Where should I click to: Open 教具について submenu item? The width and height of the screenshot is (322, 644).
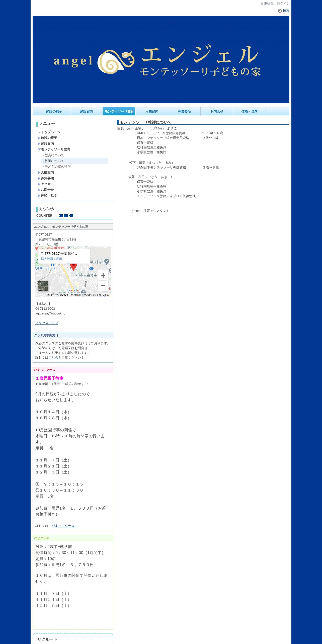pyautogui.click(x=54, y=155)
